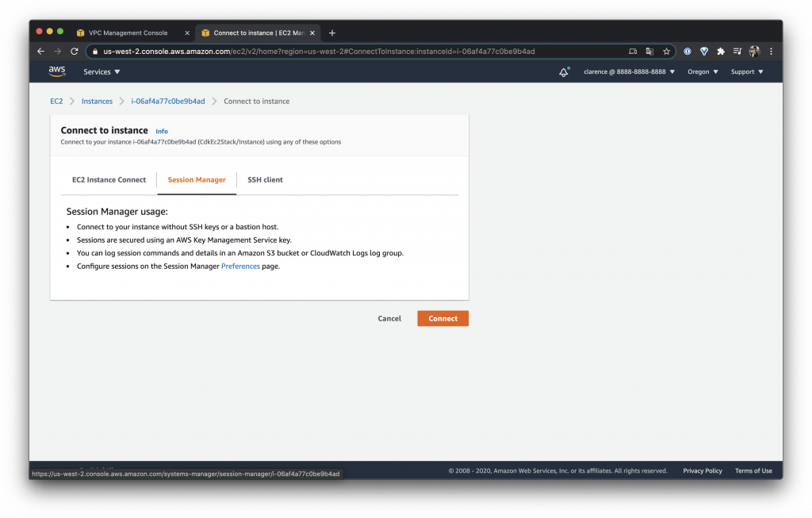Screen dimensions: 812x518
Task: Bookmark this page with the star icon
Action: (x=666, y=52)
